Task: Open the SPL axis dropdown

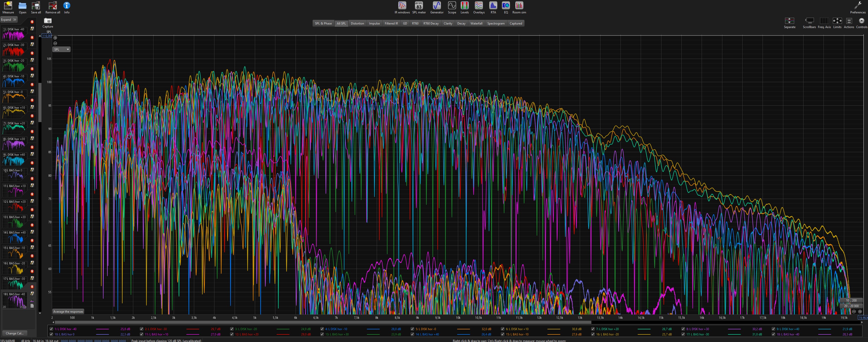Action: click(61, 50)
